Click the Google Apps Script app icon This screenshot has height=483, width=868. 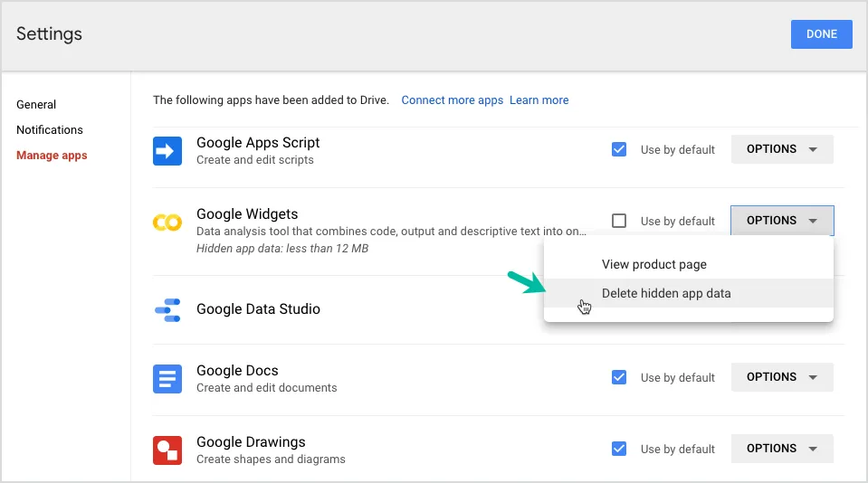click(x=167, y=151)
